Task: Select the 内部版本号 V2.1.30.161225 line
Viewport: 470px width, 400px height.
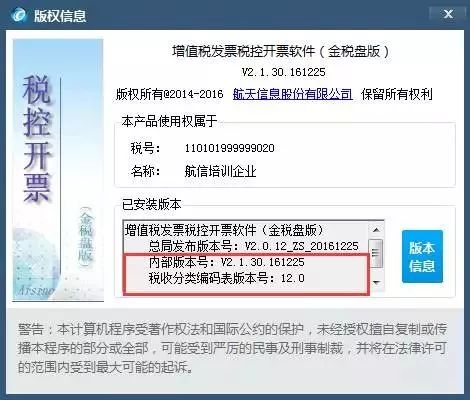Action: tap(226, 262)
